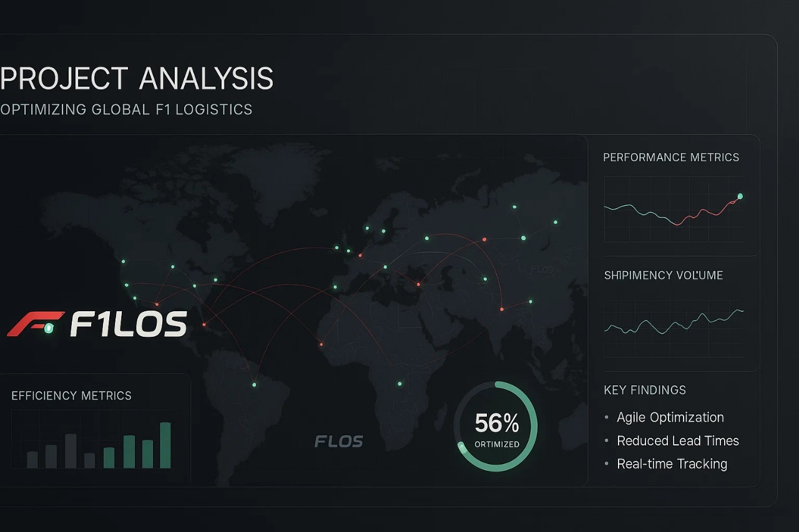Open the Performance Metrics panel title
Image resolution: width=799 pixels, height=532 pixels.
pos(671,157)
